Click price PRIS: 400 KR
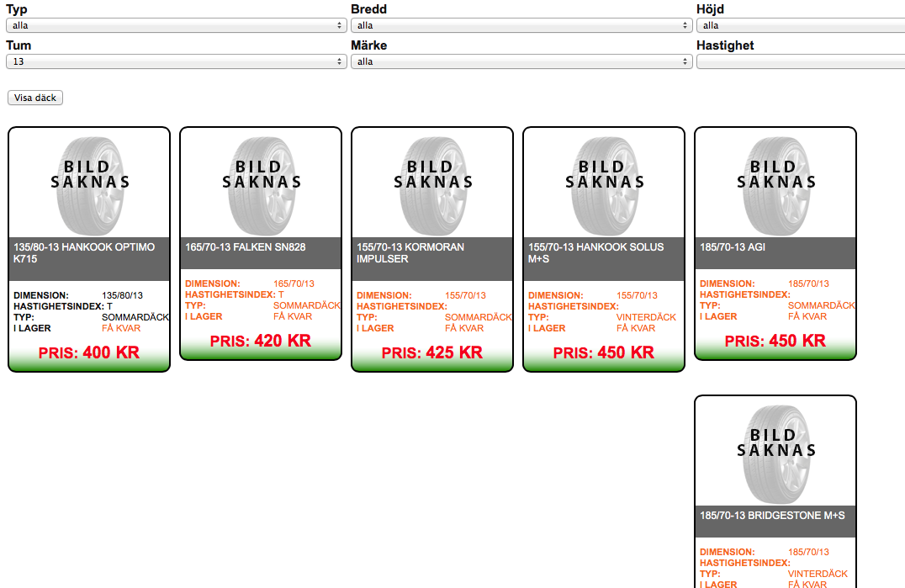905x588 pixels. pyautogui.click(x=89, y=352)
